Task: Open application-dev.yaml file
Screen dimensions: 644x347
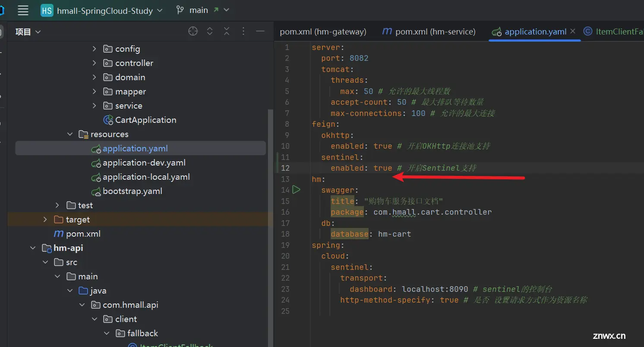Action: tap(144, 163)
